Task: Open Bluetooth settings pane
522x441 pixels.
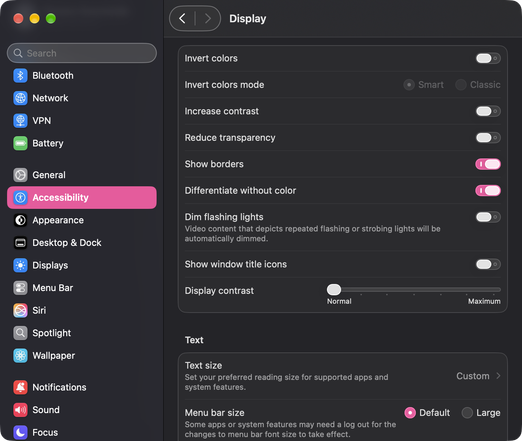Action: coord(82,76)
